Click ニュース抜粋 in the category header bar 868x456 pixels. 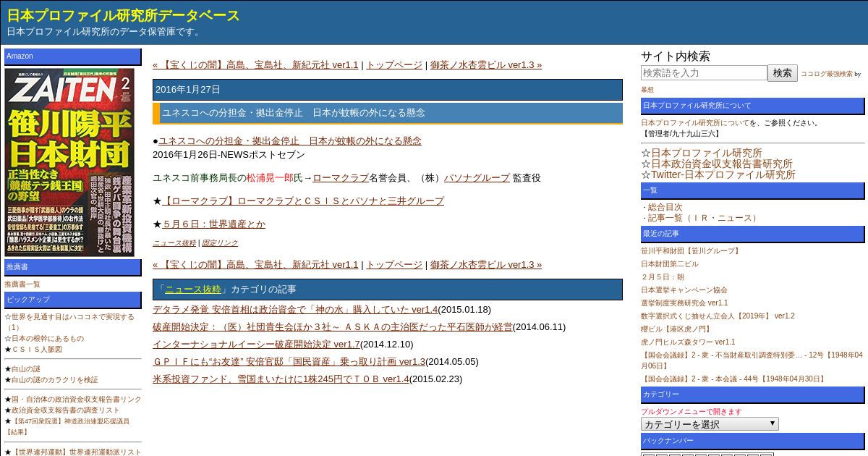pos(193,289)
